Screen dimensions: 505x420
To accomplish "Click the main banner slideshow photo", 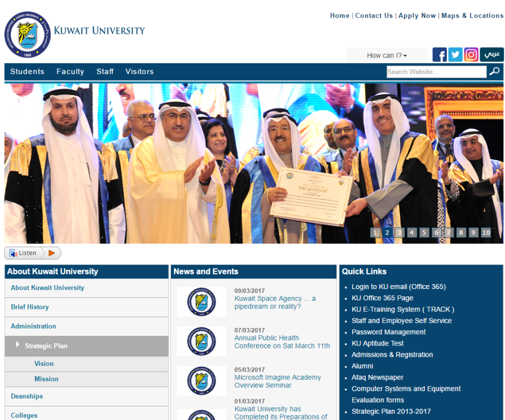I will pyautogui.click(x=254, y=163).
